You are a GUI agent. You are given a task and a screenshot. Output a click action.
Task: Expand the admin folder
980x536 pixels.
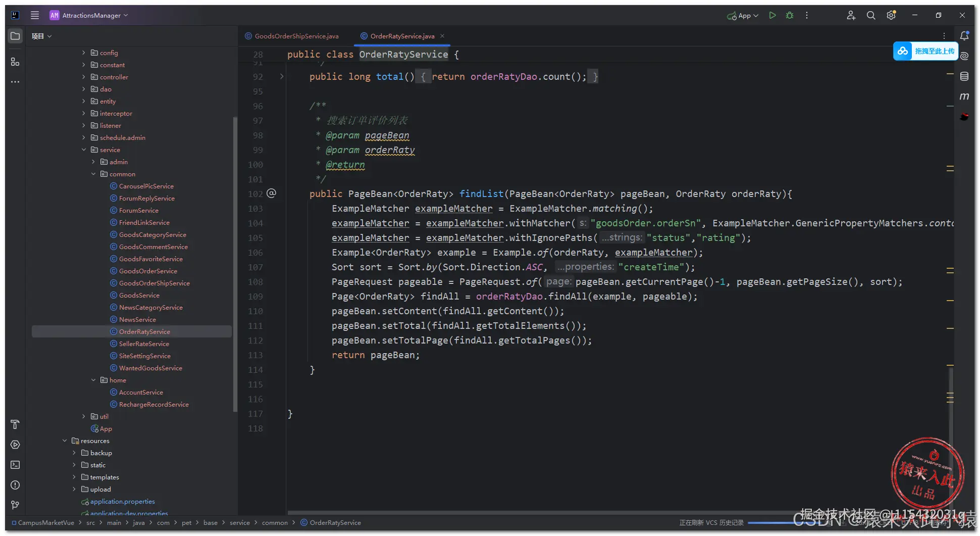pos(93,162)
